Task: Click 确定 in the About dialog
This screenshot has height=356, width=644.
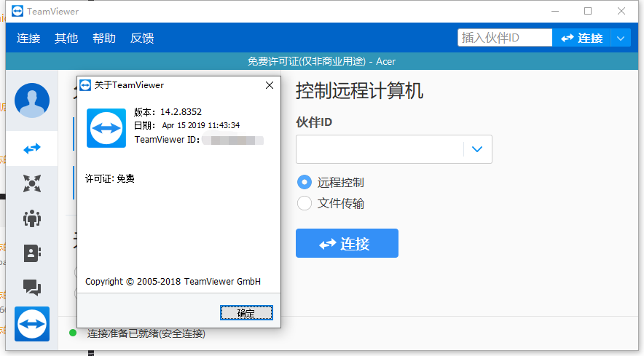Action: pos(246,313)
